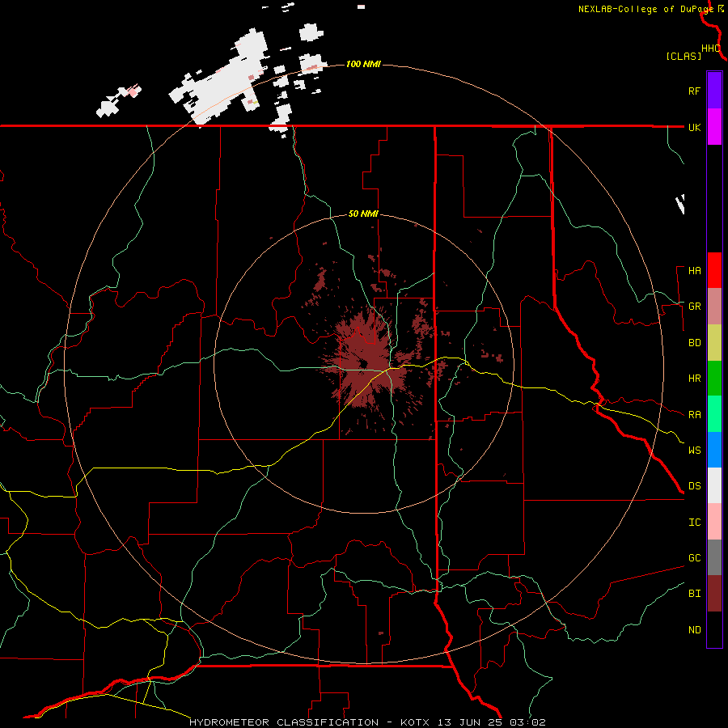Click the green HR legend color
Image resolution: width=728 pixels, height=728 pixels.
pyautogui.click(x=714, y=378)
